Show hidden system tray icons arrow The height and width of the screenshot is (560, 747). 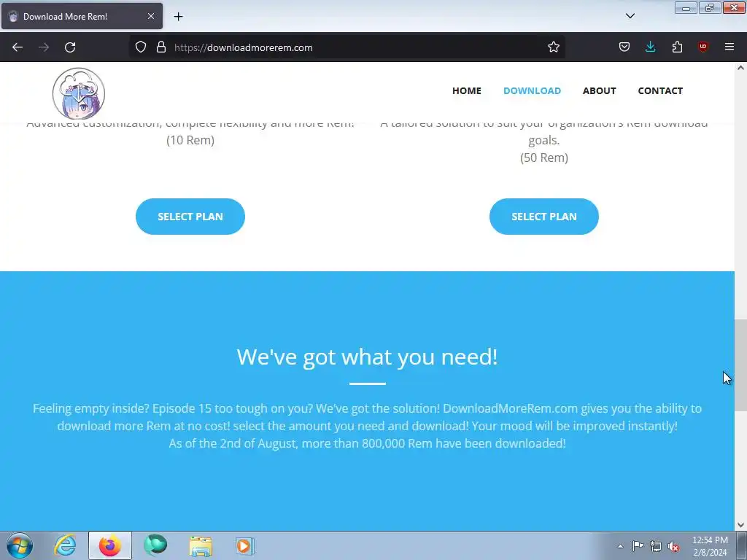point(620,546)
